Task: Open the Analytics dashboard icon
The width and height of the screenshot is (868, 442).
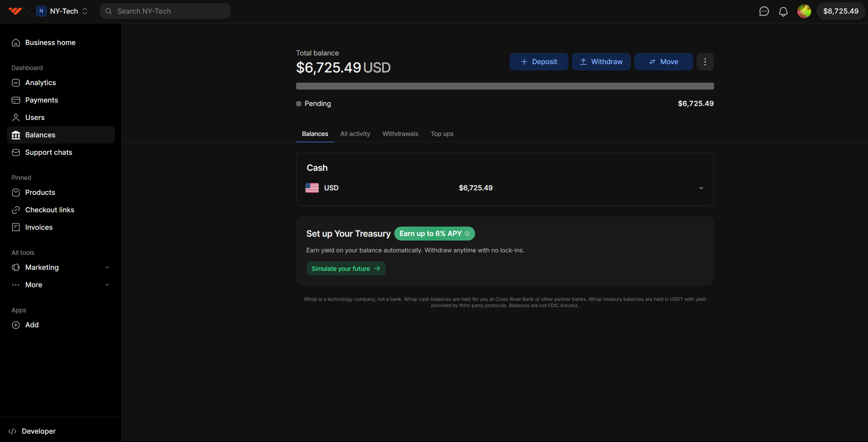Action: coord(16,83)
